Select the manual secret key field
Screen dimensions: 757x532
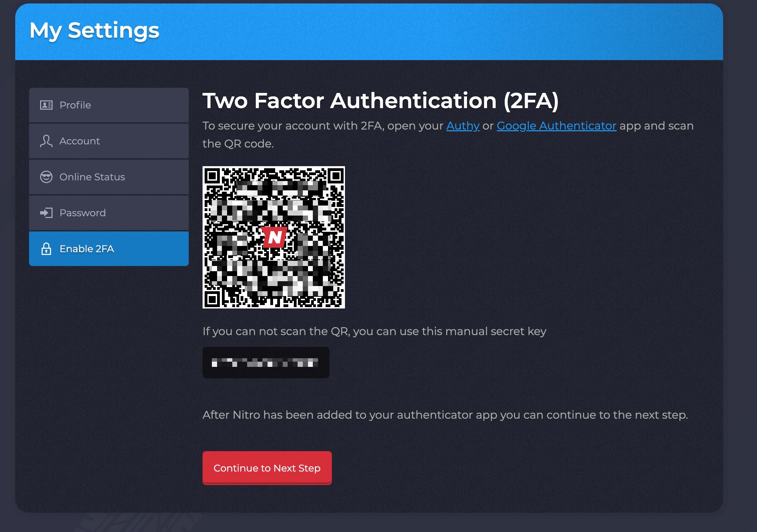point(265,362)
